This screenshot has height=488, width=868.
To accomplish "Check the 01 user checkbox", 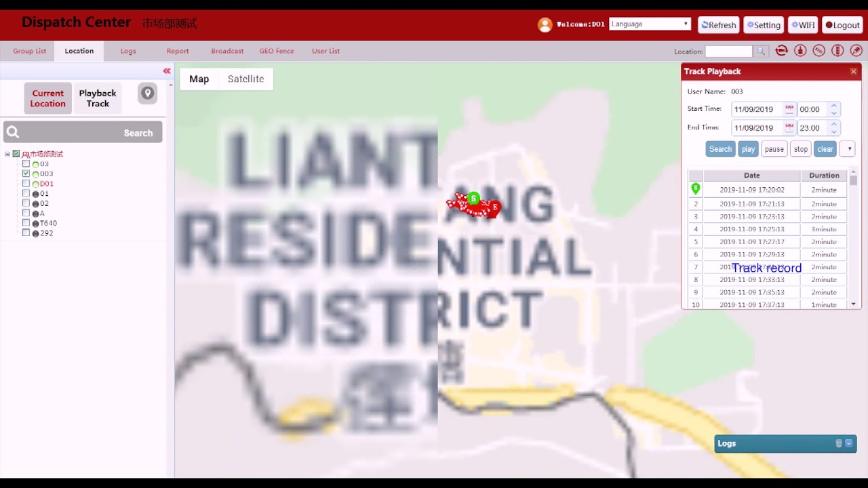I will (26, 193).
